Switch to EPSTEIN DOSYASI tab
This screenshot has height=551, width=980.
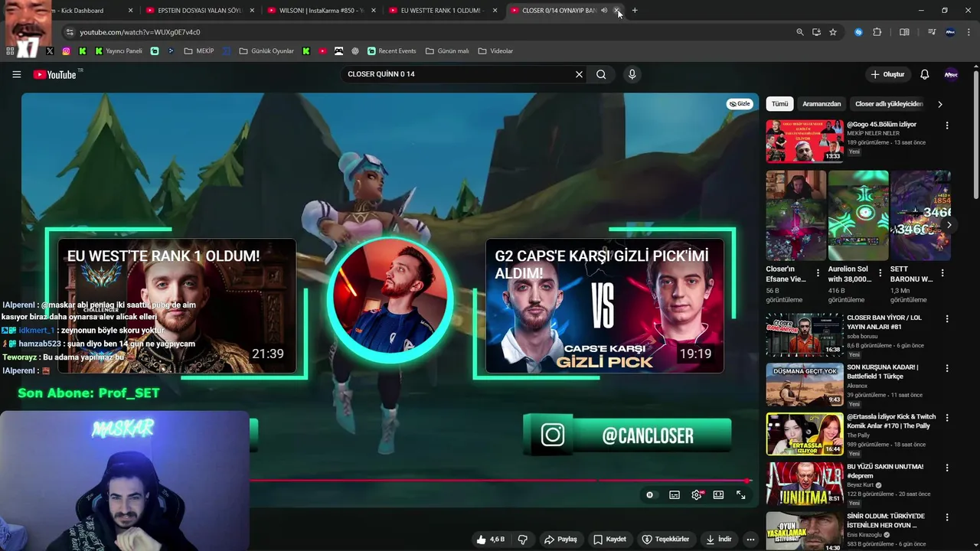click(199, 11)
